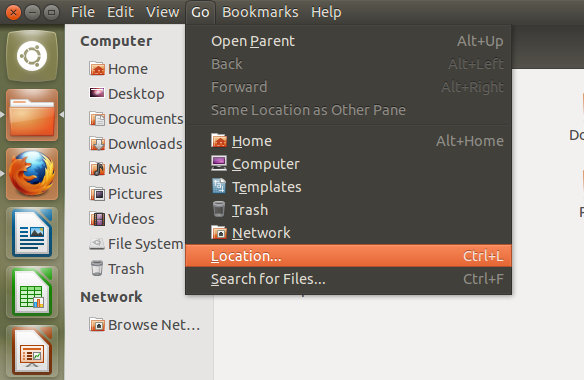584x380 pixels.
Task: Open the Bookmarks menu
Action: point(260,12)
